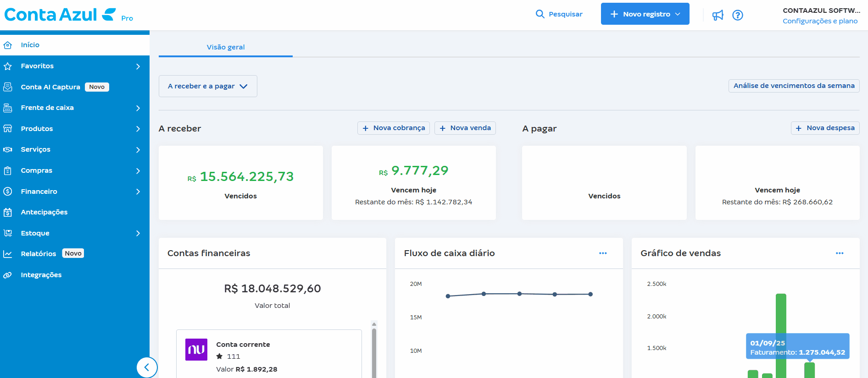Click the Pesquisar search icon
Viewport: 868px width, 378px height.
540,14
